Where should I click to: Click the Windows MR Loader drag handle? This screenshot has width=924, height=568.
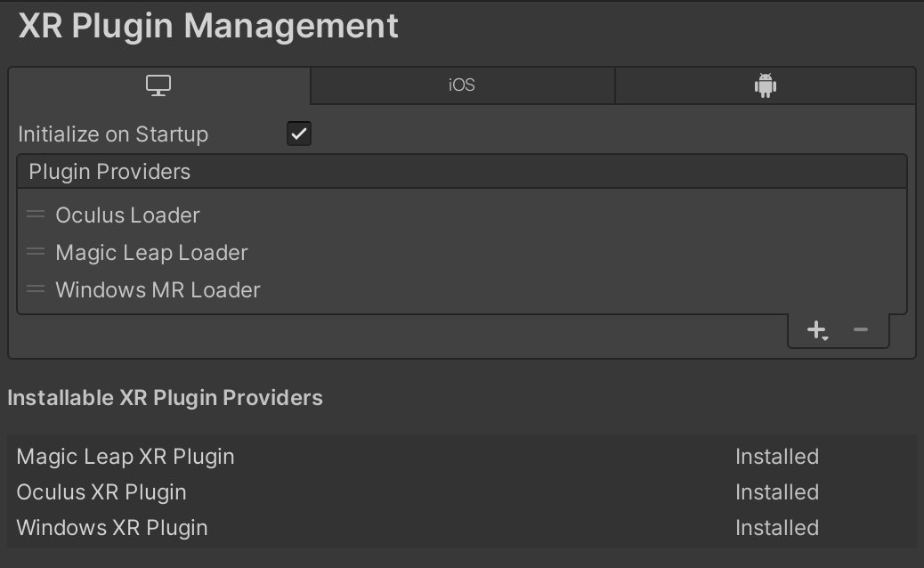click(x=36, y=290)
